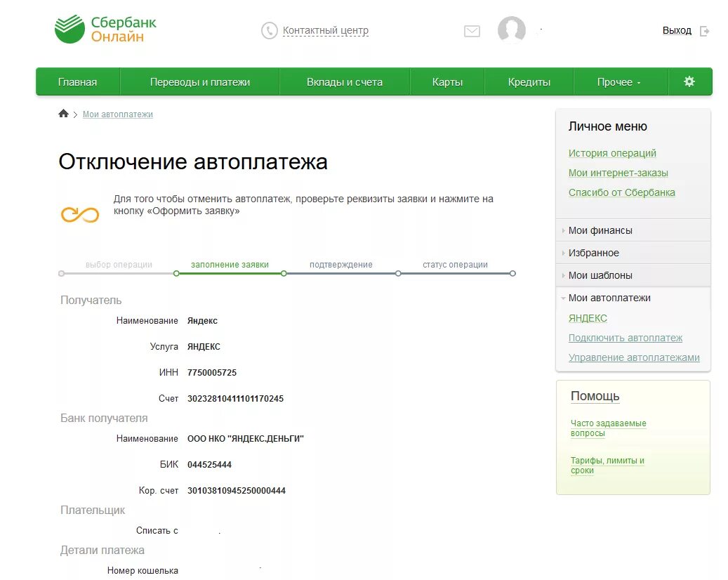Expand the Прочее dropdown menu

point(619,82)
